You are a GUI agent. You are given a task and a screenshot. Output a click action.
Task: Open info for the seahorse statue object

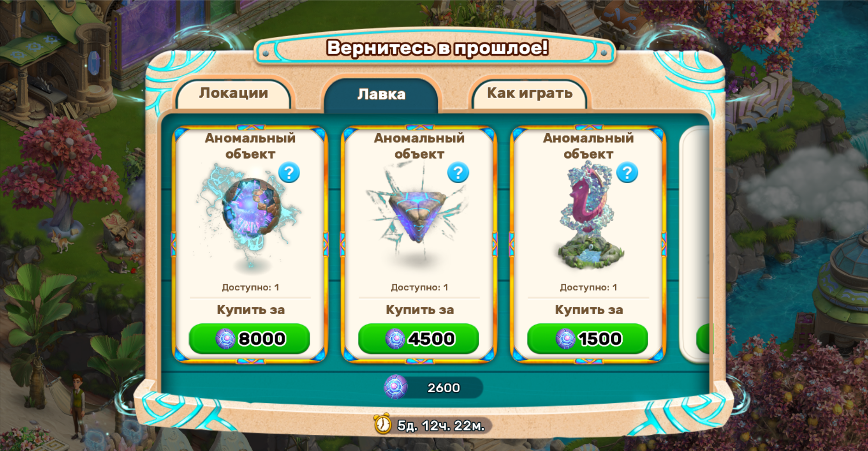pyautogui.click(x=627, y=173)
